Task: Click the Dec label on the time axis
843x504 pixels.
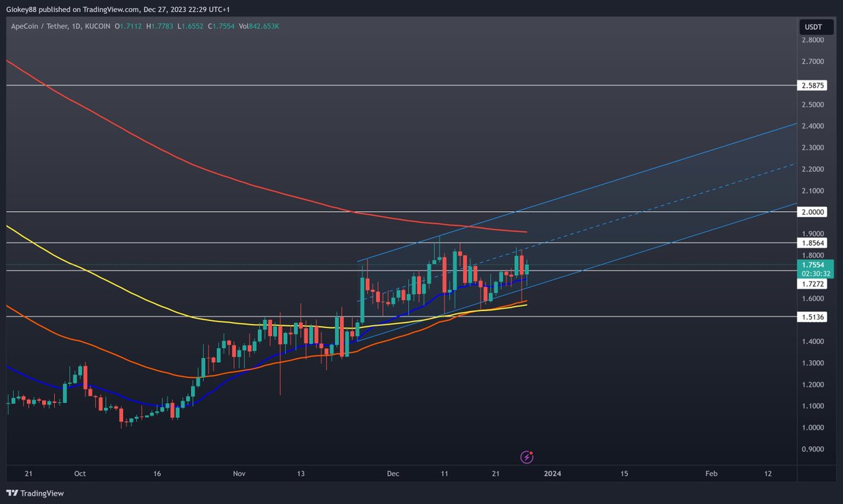Action: (393, 474)
